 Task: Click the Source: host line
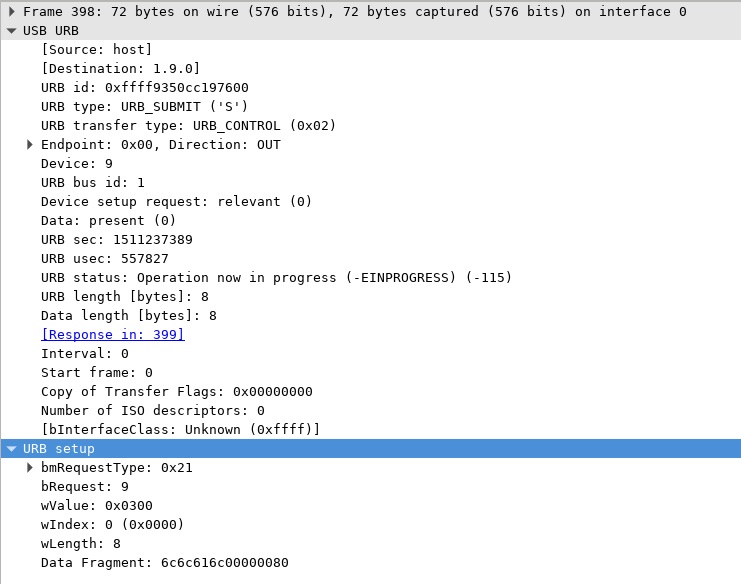(96, 49)
